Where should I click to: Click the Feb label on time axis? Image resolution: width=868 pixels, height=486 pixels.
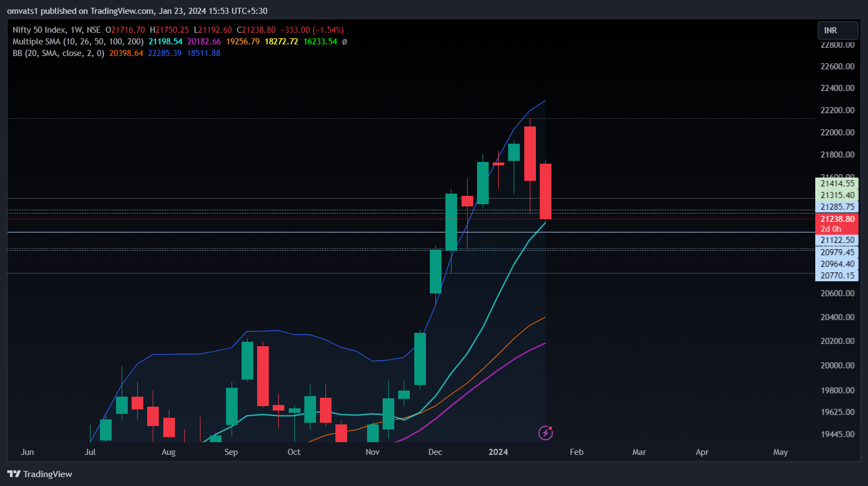pos(576,452)
